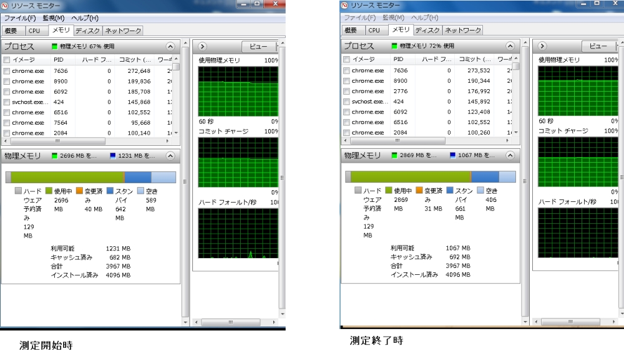
Task: Click memory usage bar in 測定開始時 window
Action: (90, 177)
